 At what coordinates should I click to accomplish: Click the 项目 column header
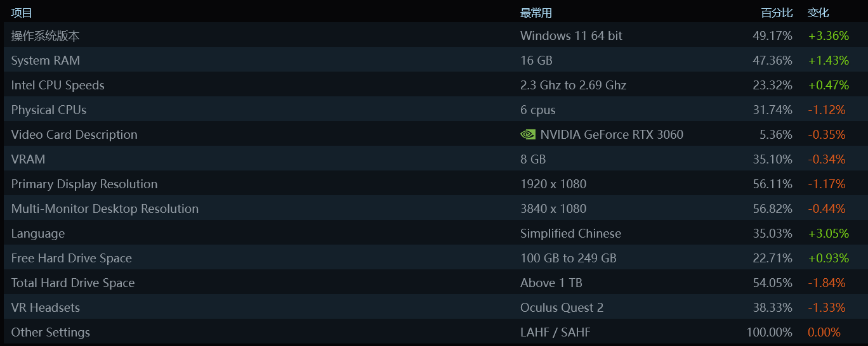pyautogui.click(x=22, y=13)
